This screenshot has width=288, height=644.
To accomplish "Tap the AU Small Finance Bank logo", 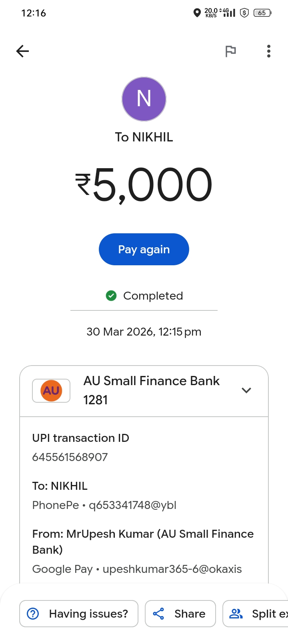I will [51, 390].
